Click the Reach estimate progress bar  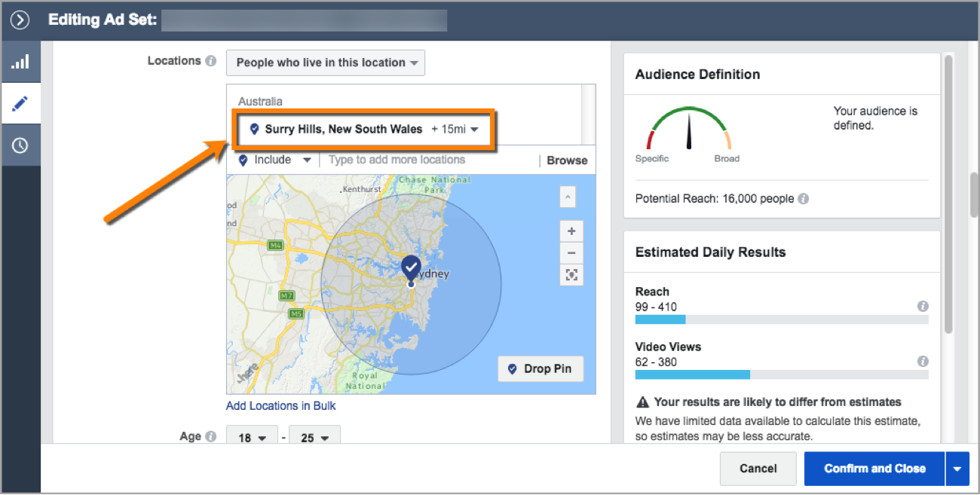(782, 319)
